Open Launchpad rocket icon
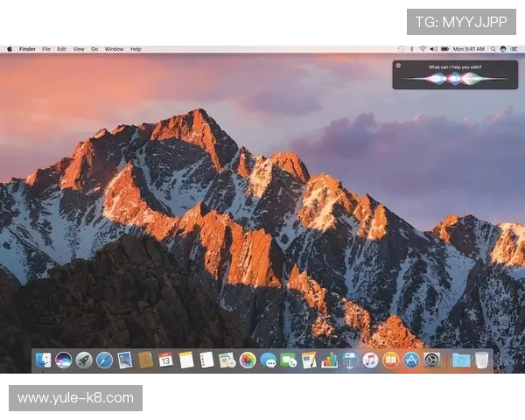Viewport: 525px width, 420px height. pyautogui.click(x=84, y=360)
